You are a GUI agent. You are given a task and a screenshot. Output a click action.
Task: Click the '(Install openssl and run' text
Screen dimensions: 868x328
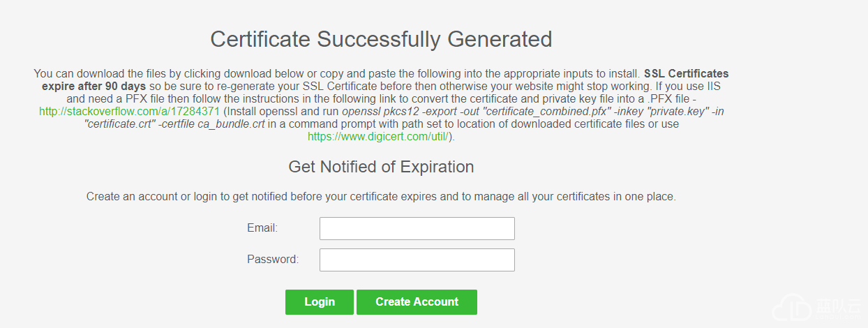[281, 112]
